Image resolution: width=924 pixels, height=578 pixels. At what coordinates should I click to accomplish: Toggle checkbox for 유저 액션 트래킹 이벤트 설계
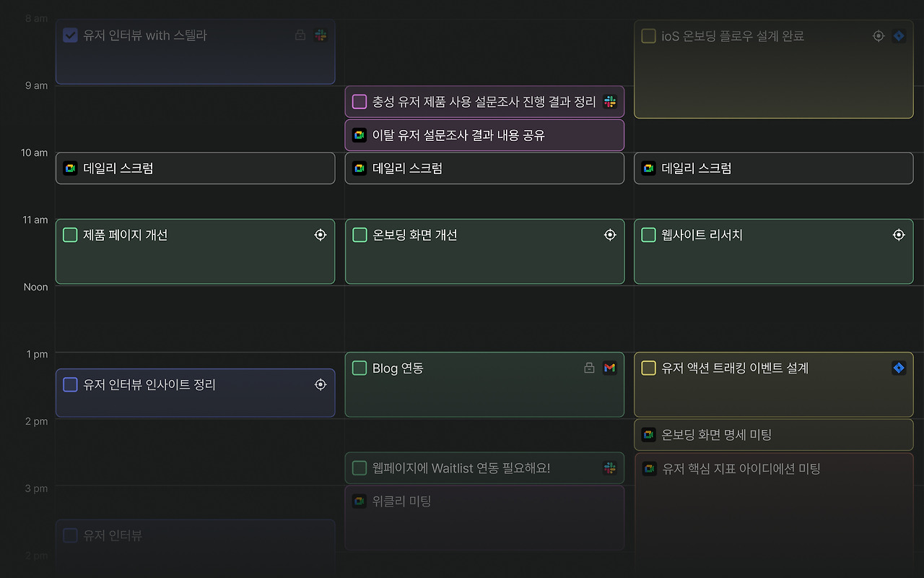648,368
